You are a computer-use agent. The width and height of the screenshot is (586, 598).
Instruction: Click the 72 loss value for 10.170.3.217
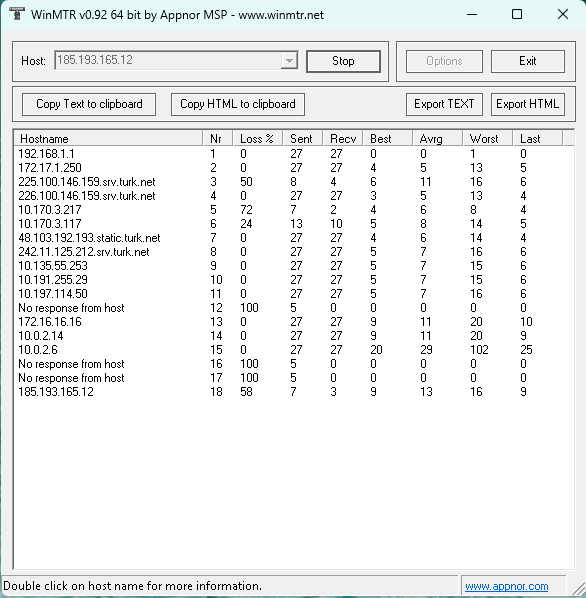246,210
